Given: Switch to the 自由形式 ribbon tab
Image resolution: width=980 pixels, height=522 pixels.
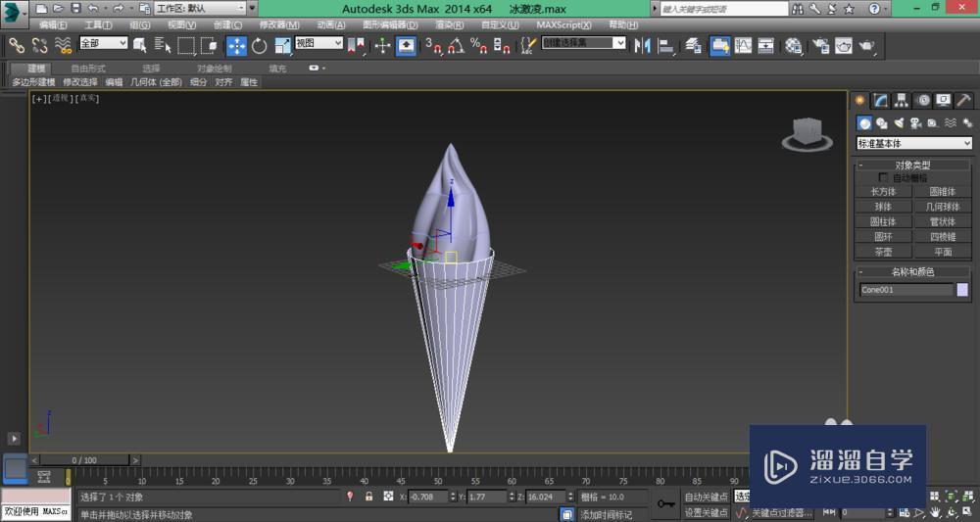Looking at the screenshot, I should click(88, 68).
